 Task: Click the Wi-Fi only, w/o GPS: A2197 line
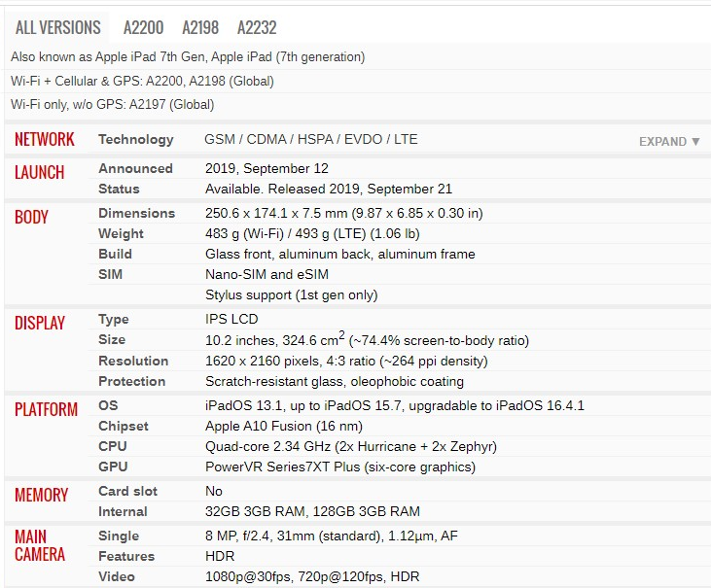[112, 105]
